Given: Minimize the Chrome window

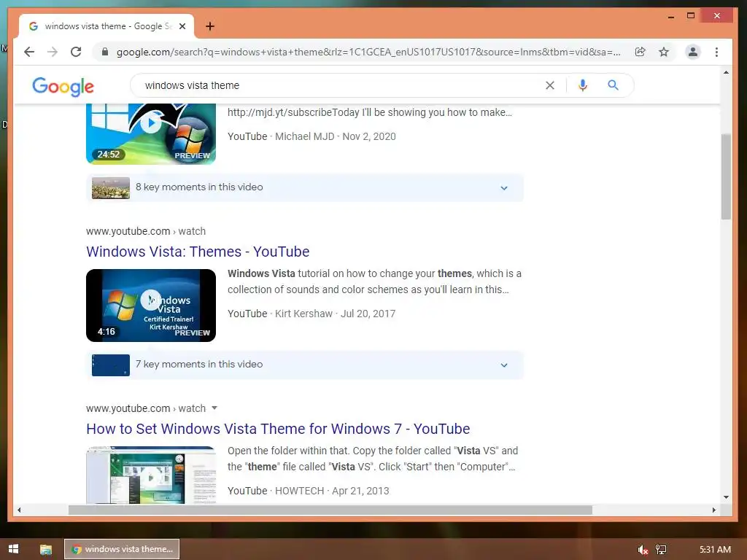Looking at the screenshot, I should pos(671,16).
